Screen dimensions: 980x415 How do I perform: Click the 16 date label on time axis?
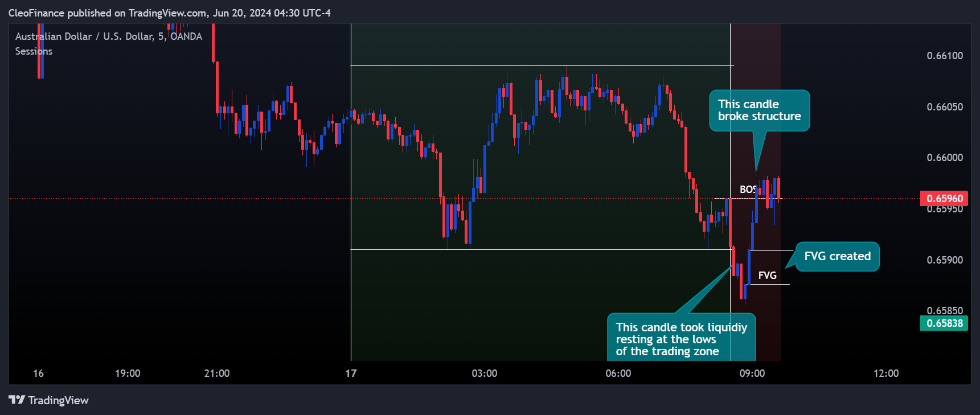pyautogui.click(x=38, y=373)
